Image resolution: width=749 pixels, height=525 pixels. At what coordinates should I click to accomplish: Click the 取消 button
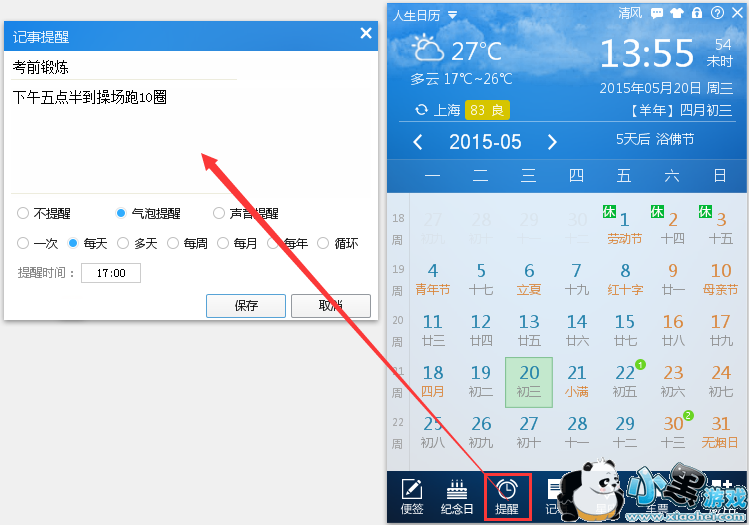(x=331, y=306)
